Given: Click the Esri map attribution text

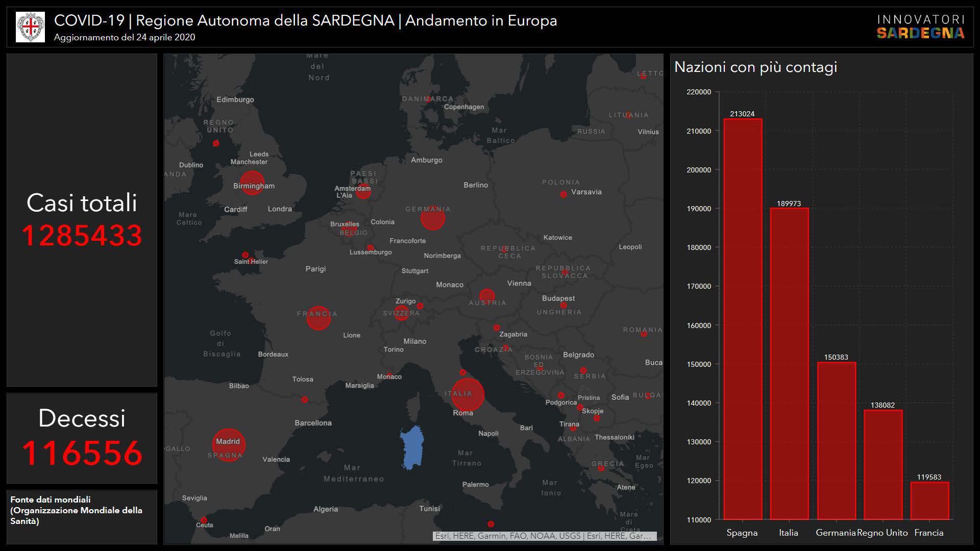Looking at the screenshot, I should coord(544,536).
